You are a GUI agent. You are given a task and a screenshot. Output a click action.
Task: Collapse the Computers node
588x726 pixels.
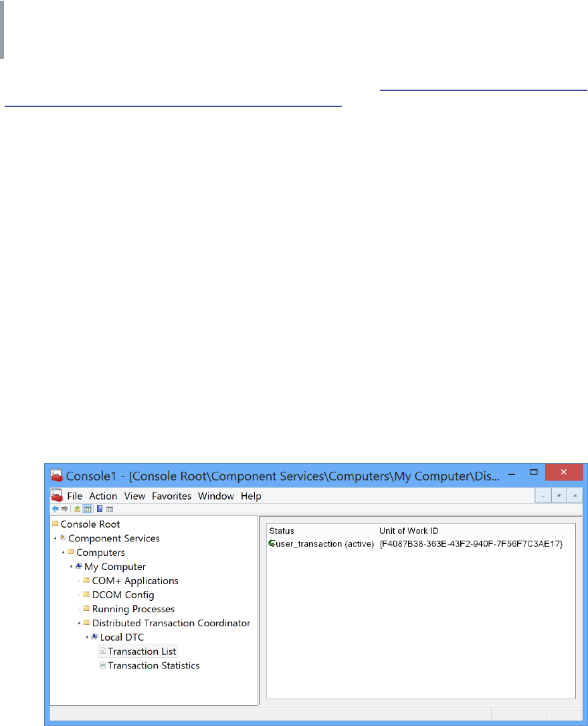[63, 553]
